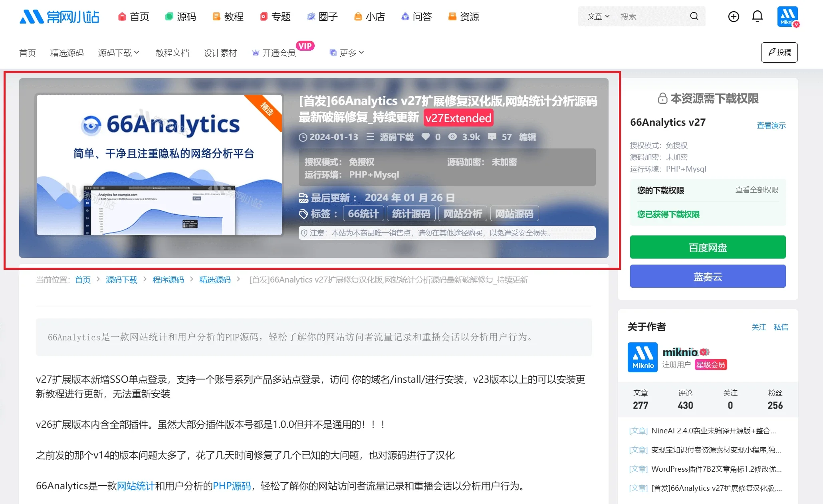Open the Miknio avatar in the top corner

(788, 16)
